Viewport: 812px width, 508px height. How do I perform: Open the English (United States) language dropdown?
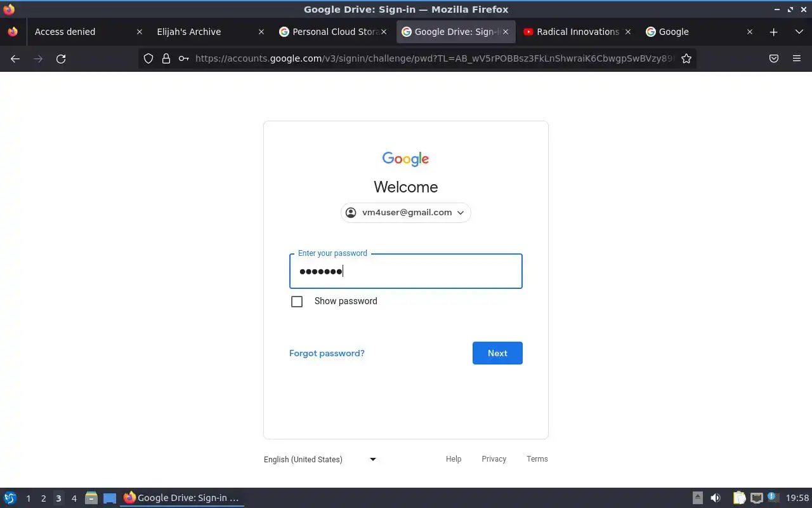pos(320,459)
